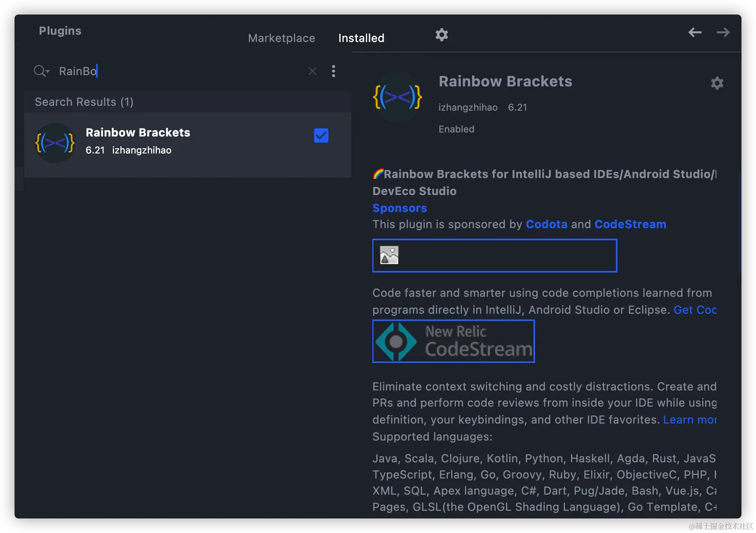Switch to the Installed tab
Screen dimensions: 756x533
[361, 38]
